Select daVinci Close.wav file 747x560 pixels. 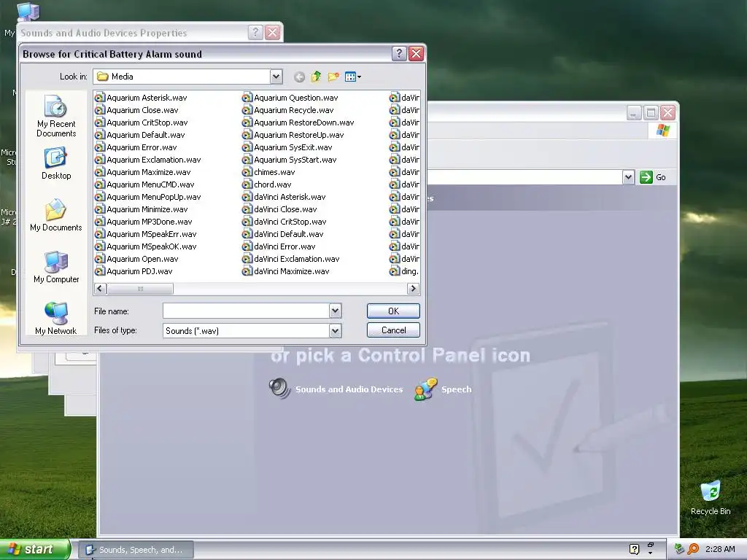pyautogui.click(x=280, y=209)
